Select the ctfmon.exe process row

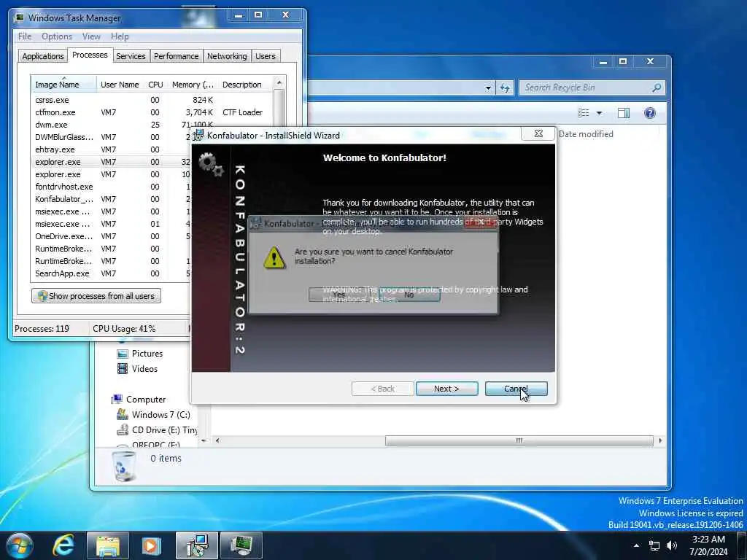pos(150,112)
